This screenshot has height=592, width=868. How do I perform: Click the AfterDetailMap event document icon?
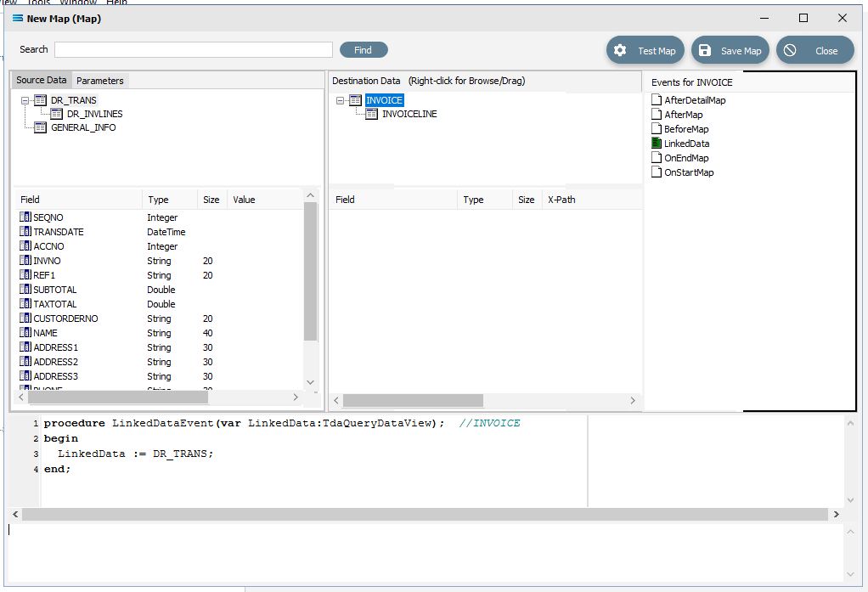point(657,100)
